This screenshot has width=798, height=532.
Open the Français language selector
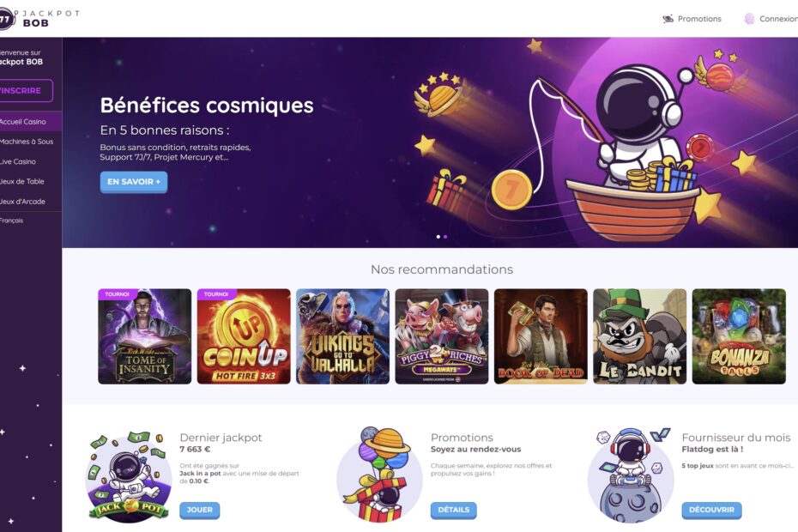pos(12,221)
